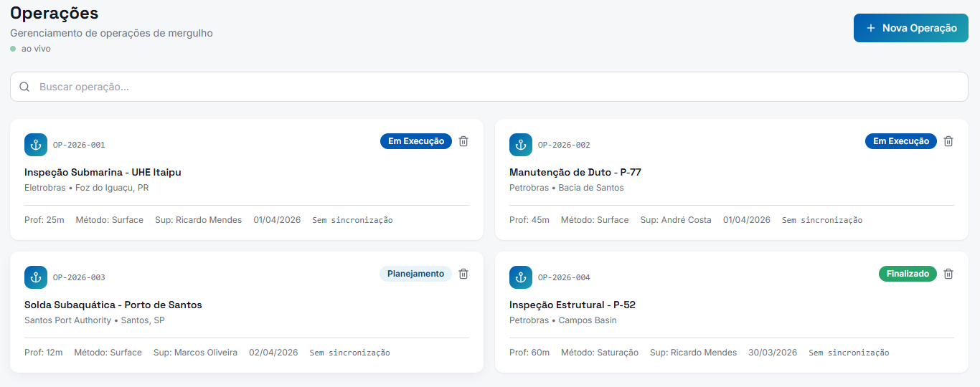This screenshot has width=980, height=387.
Task: Click Eletrobras • Foz do Iguaçu, PR text
Action: pos(87,188)
